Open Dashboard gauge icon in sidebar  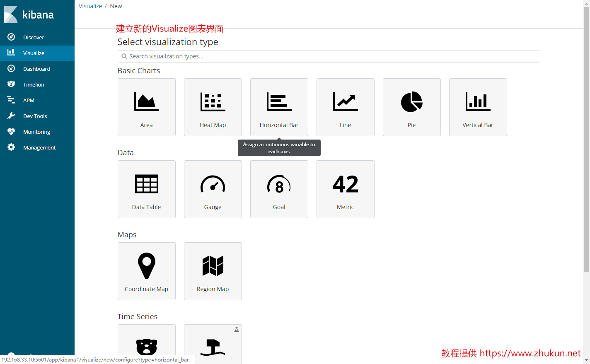pos(11,68)
